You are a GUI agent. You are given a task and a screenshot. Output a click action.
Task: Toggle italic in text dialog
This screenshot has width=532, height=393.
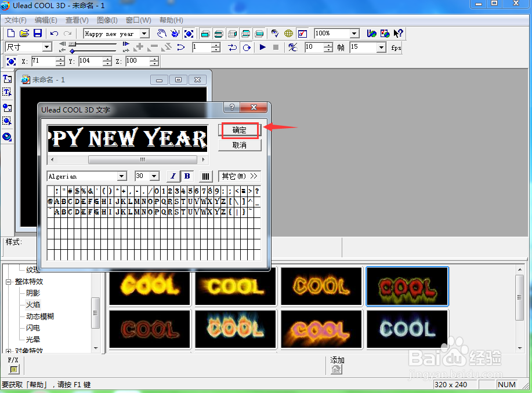(x=173, y=176)
